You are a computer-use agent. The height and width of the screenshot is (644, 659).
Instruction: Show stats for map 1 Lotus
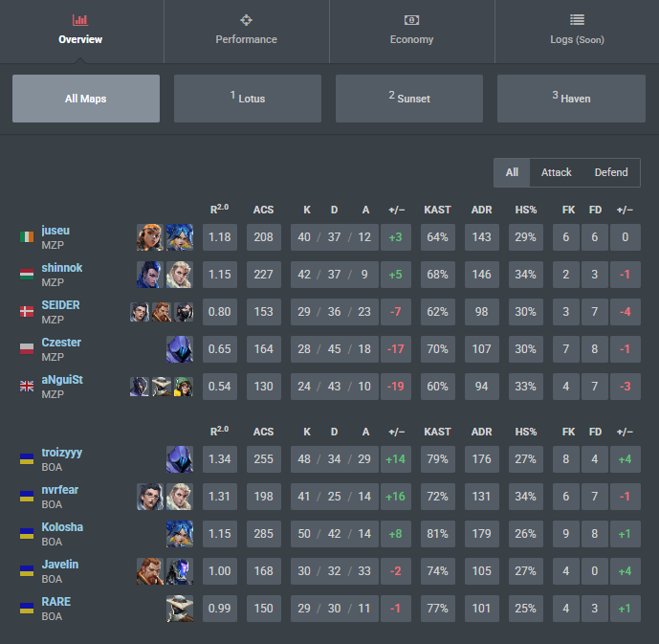248,99
